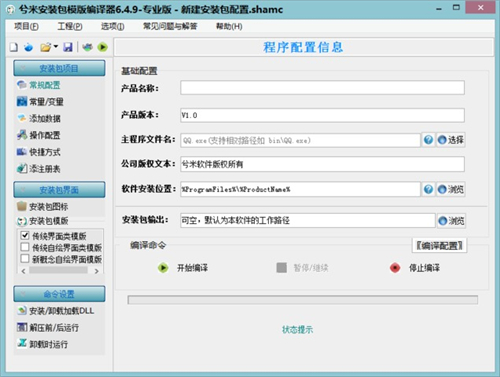Click the green run toolbar icon
The image size is (500, 377).
(x=102, y=47)
